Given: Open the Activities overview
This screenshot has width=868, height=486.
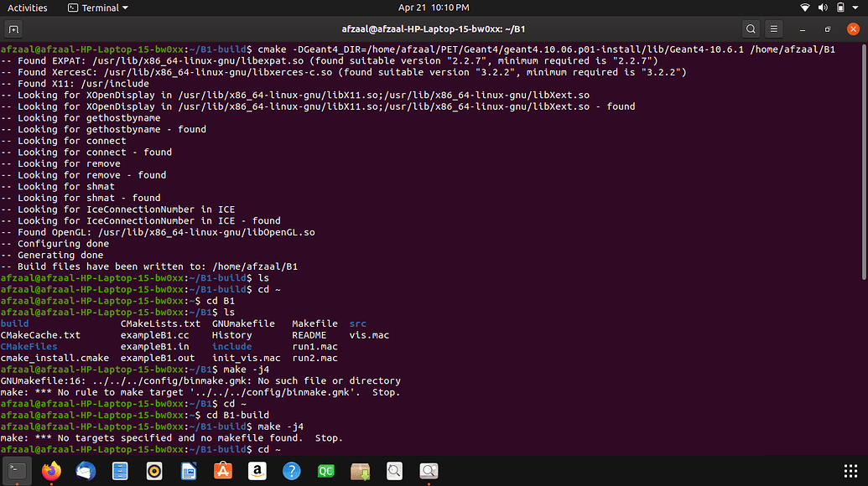Looking at the screenshot, I should click(27, 8).
